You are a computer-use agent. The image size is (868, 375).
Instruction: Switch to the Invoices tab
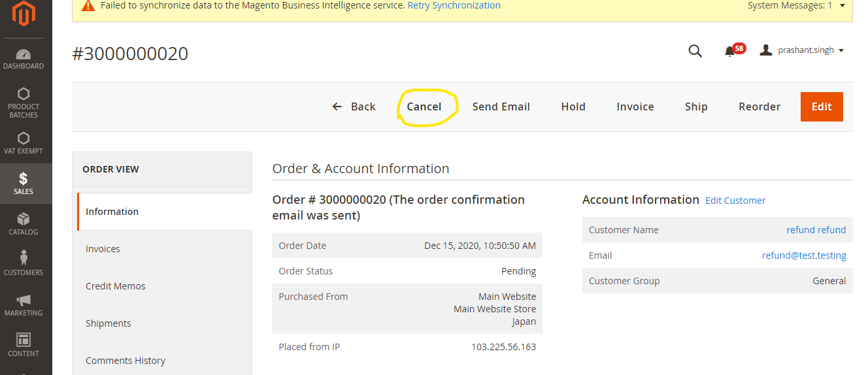coord(103,249)
